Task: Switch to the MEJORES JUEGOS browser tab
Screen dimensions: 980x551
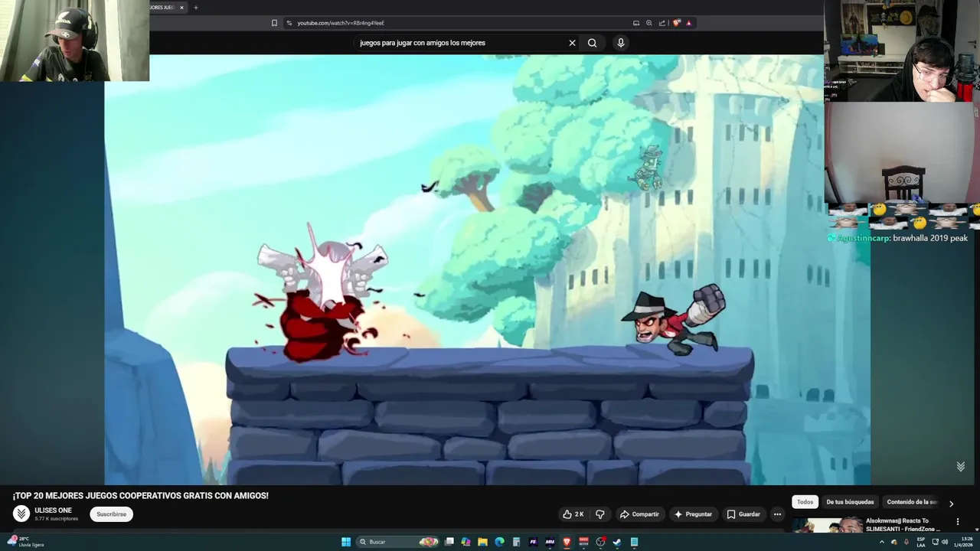Action: [x=163, y=8]
